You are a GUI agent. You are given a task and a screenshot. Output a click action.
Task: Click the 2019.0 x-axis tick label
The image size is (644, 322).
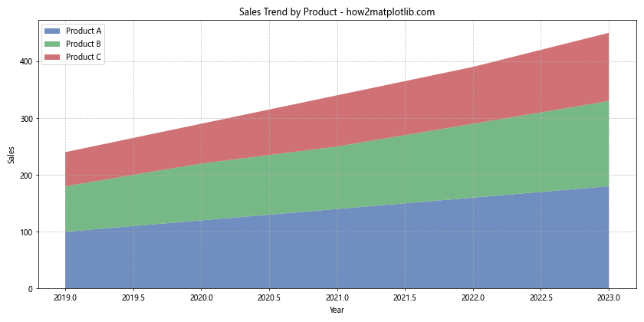click(x=65, y=297)
